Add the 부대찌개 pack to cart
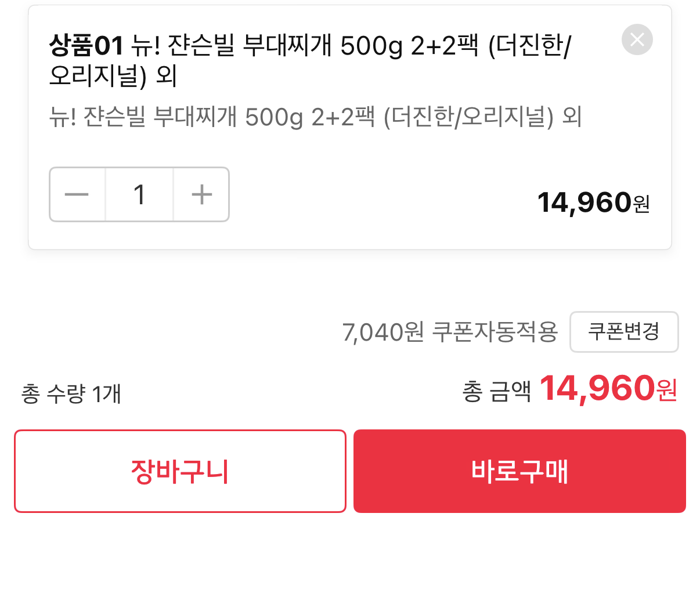 180,471
